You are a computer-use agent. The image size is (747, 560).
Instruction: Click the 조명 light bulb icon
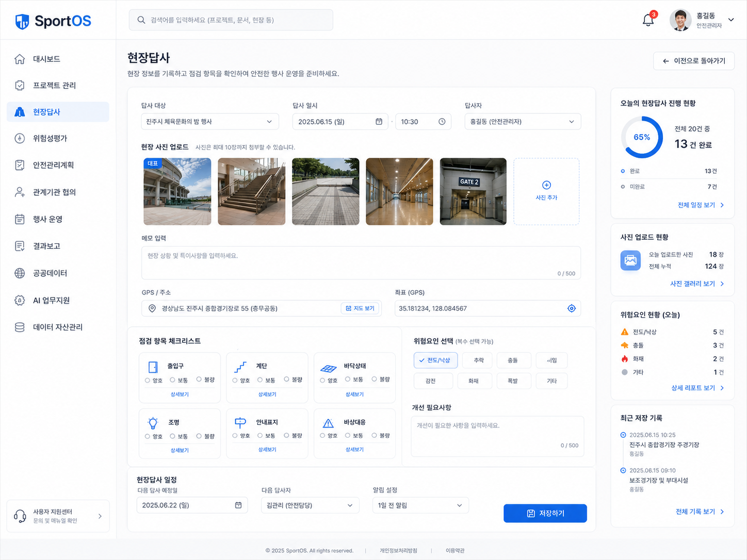[153, 423]
